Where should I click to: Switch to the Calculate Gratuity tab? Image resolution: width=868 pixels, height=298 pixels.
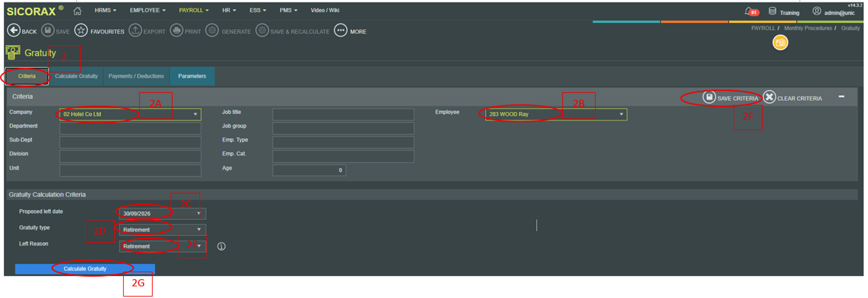point(76,76)
